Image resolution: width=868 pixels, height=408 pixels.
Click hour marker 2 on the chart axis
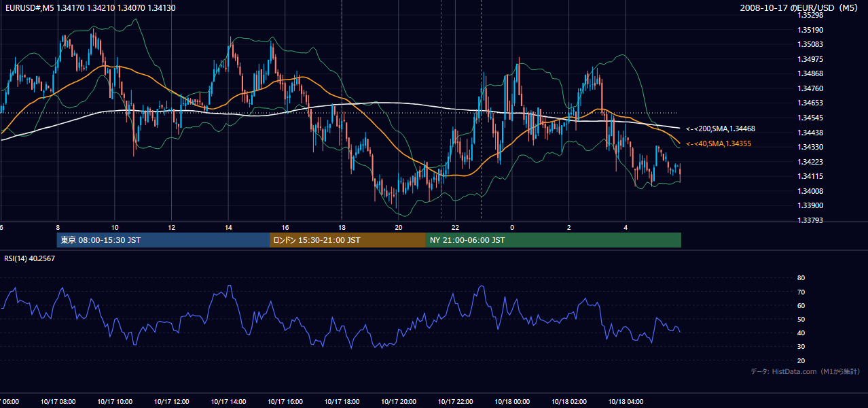point(569,228)
